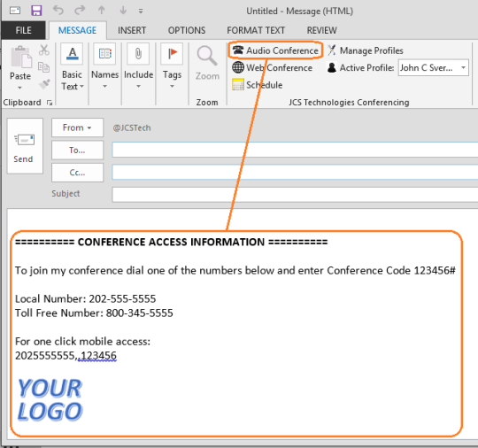Click the Undo arrow in quick access toolbar
The image size is (478, 448).
(58, 11)
